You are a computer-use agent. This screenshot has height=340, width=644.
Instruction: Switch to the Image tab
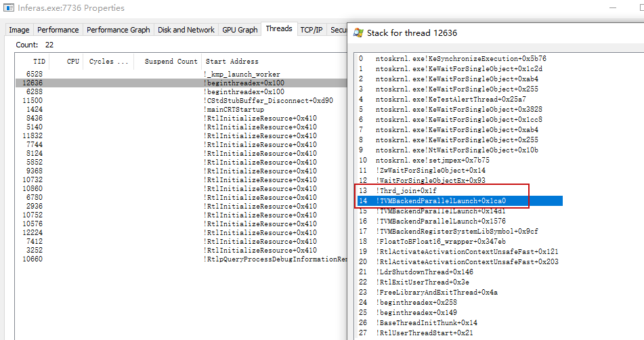[19, 30]
